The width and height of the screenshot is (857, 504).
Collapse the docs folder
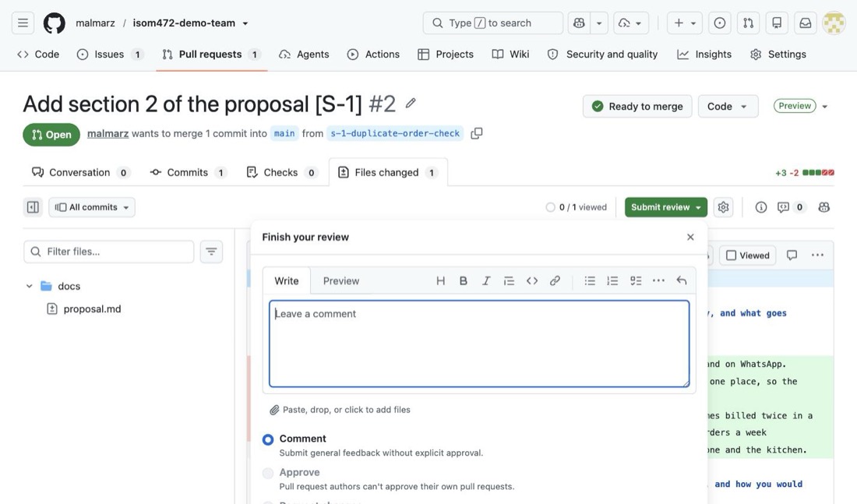[29, 286]
